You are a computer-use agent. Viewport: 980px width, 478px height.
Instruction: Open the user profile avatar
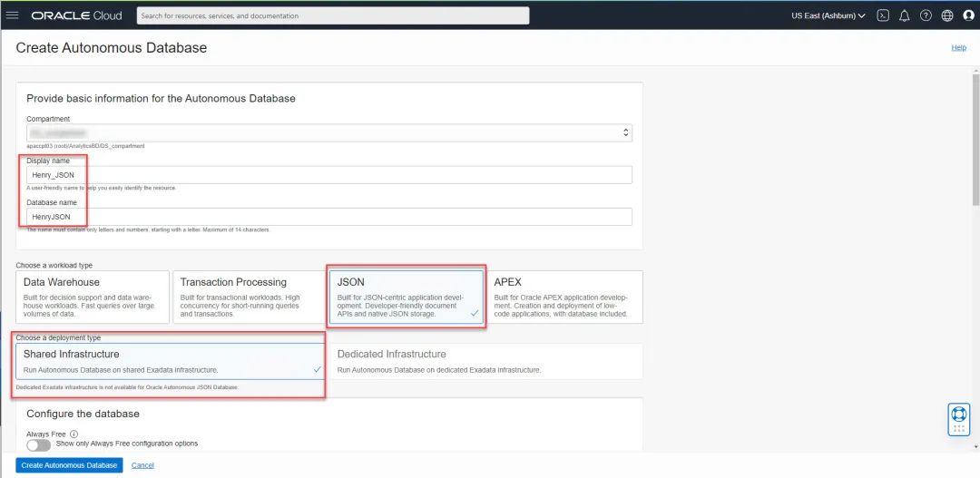click(x=969, y=15)
